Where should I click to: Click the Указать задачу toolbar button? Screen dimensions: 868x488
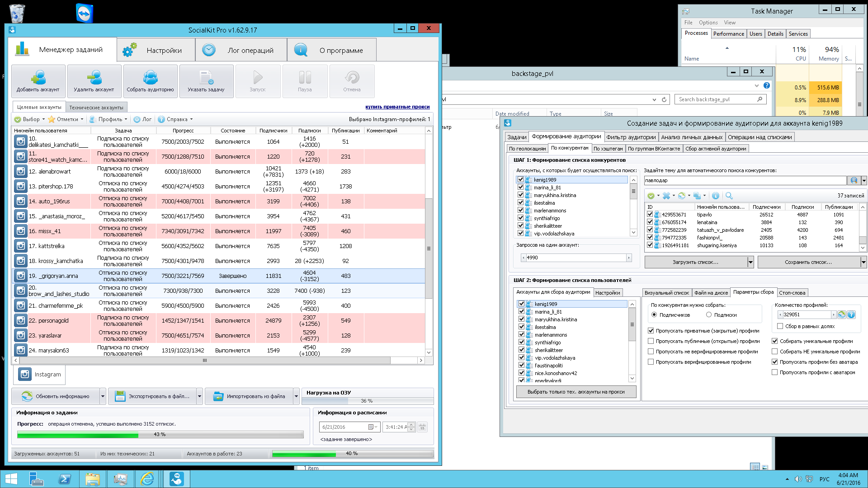(x=207, y=81)
